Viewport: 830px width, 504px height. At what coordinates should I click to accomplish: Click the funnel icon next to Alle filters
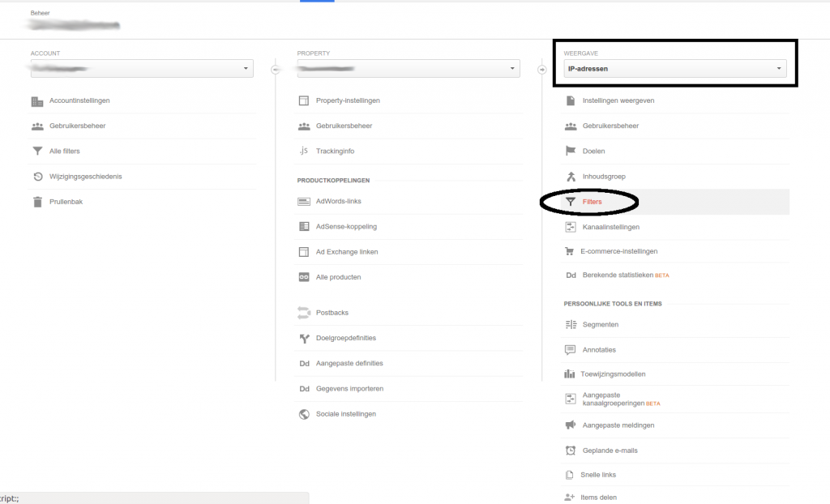(x=37, y=152)
